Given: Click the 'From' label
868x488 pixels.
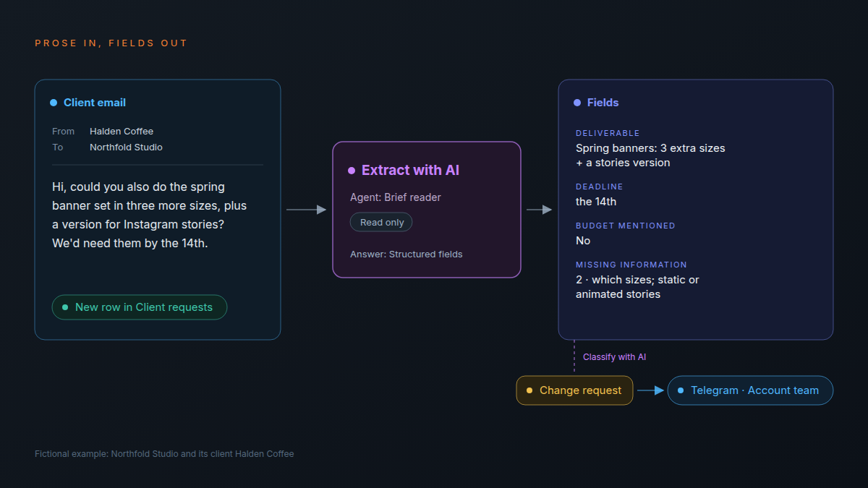Looking at the screenshot, I should coord(63,132).
